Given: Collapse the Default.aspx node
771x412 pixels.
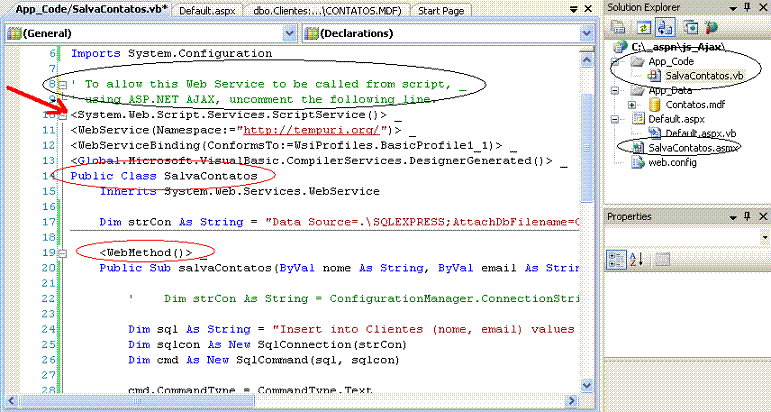Looking at the screenshot, I should 615,119.
